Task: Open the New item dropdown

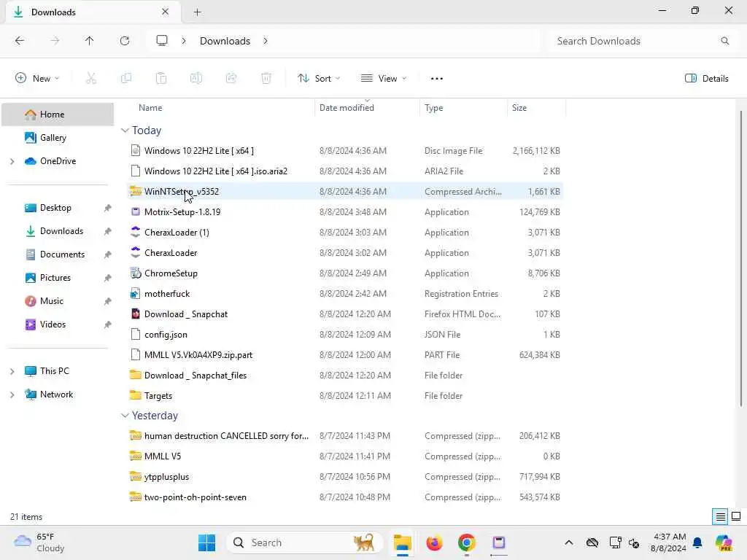Action: (38, 79)
